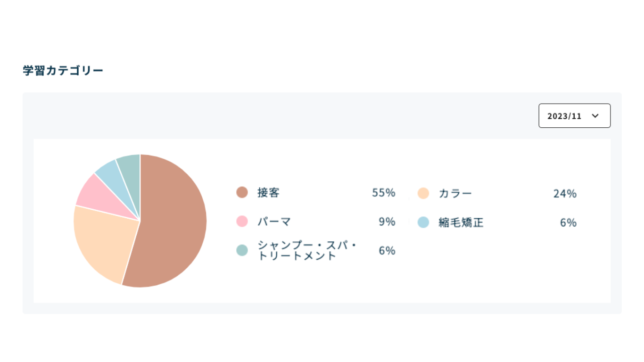Click the カラー legend label text
This screenshot has width=644, height=362.
click(455, 193)
